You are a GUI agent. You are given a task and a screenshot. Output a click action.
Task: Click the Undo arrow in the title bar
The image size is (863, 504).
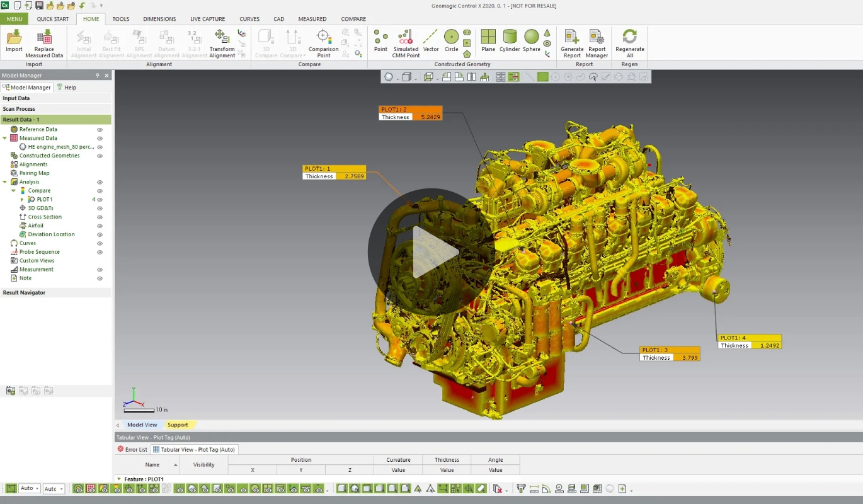point(82,6)
